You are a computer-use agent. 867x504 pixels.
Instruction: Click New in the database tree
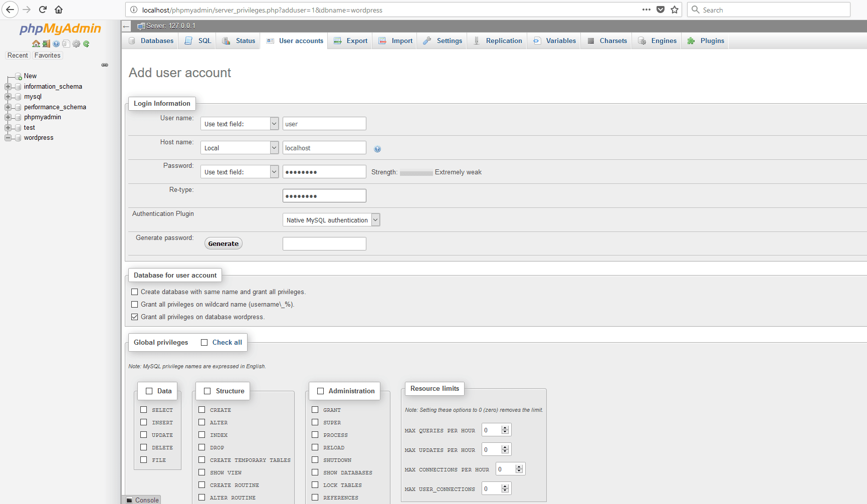tap(30, 76)
